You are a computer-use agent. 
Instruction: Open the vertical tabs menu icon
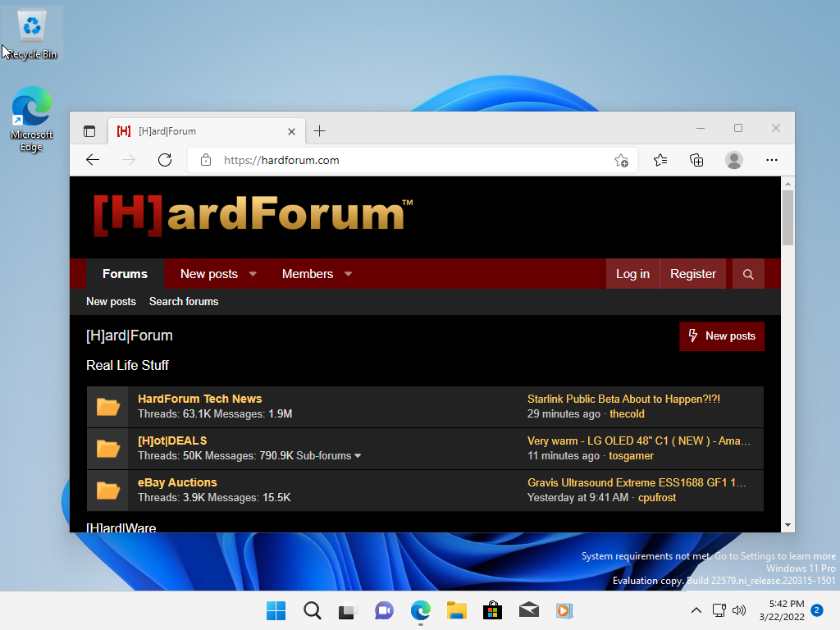(x=89, y=131)
